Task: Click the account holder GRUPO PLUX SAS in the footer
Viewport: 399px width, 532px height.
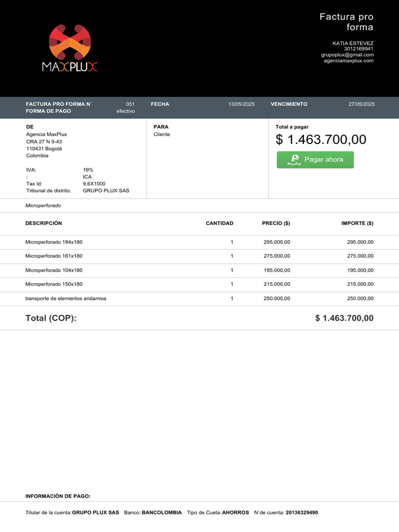Action: [96, 513]
